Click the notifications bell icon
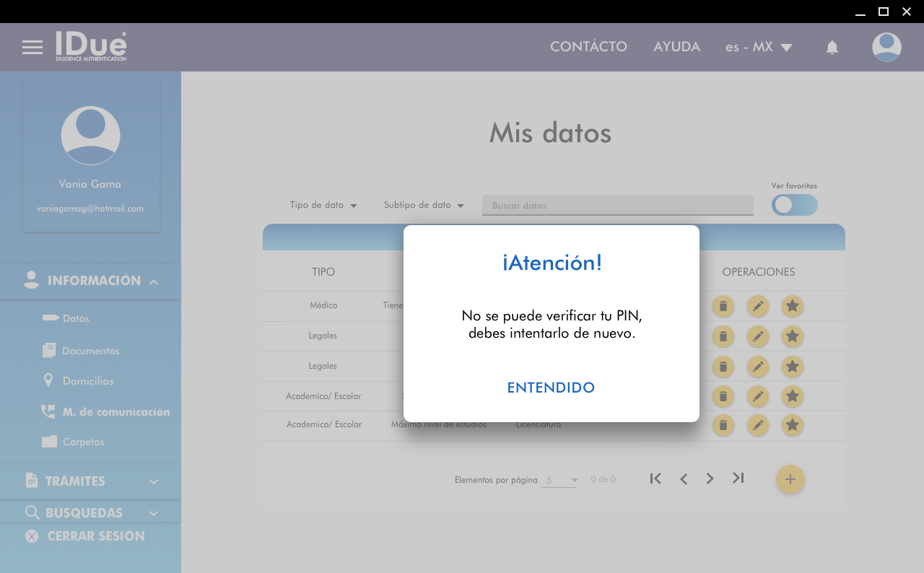 [832, 48]
